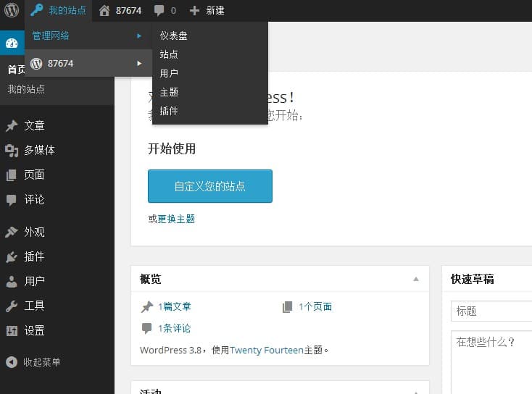
Task: Click the home icon for site 87674
Action: tap(105, 11)
